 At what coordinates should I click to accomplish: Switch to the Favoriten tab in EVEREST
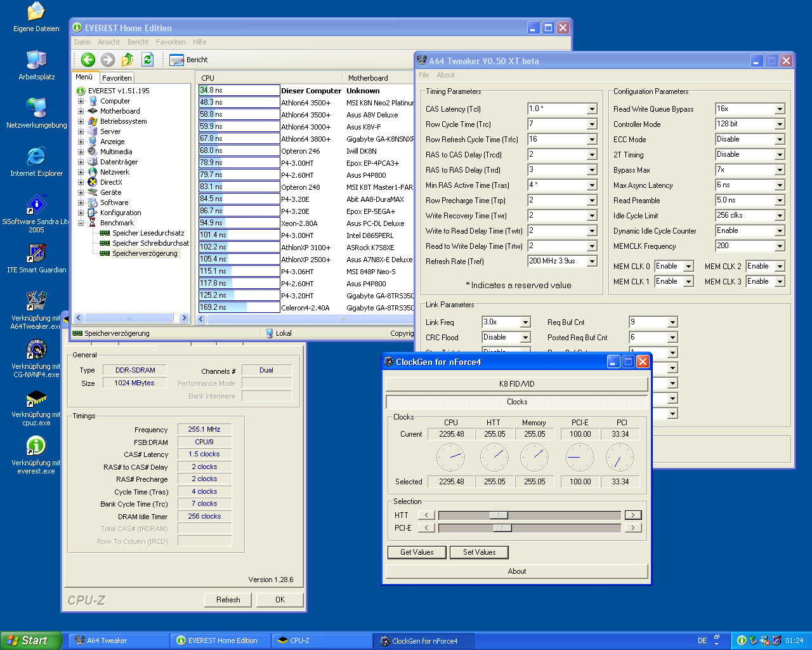(x=117, y=78)
